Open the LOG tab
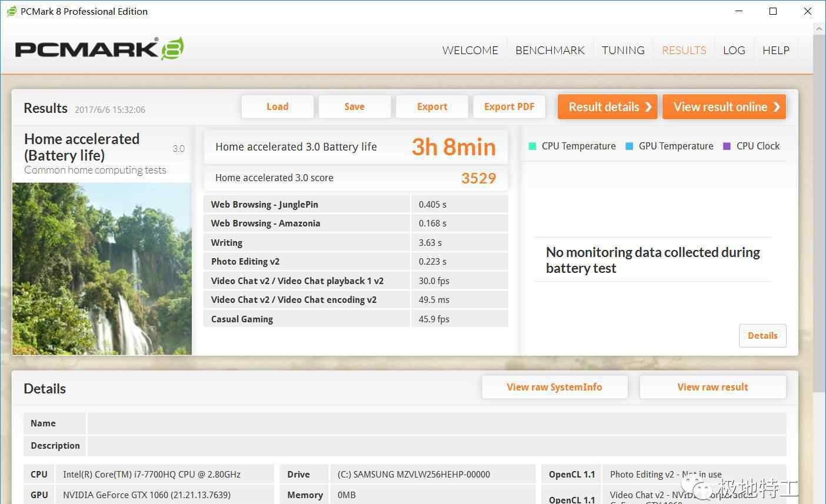The height and width of the screenshot is (504, 826). coord(734,50)
